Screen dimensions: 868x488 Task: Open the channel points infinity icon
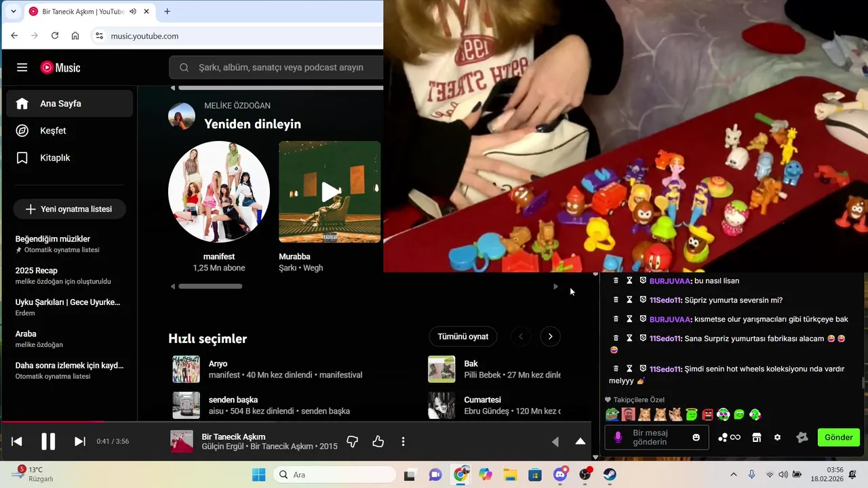[729, 438]
